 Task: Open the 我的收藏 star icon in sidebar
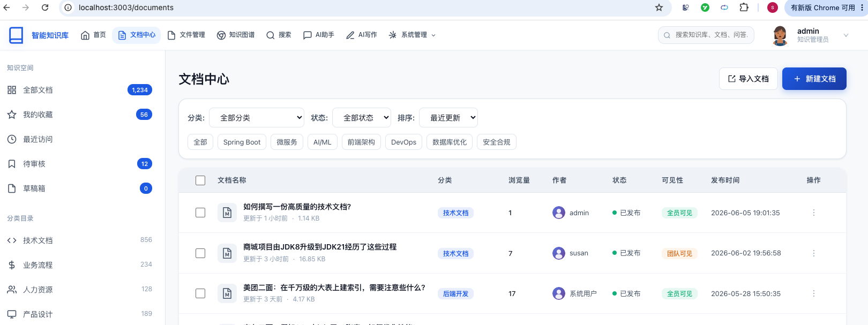(12, 115)
